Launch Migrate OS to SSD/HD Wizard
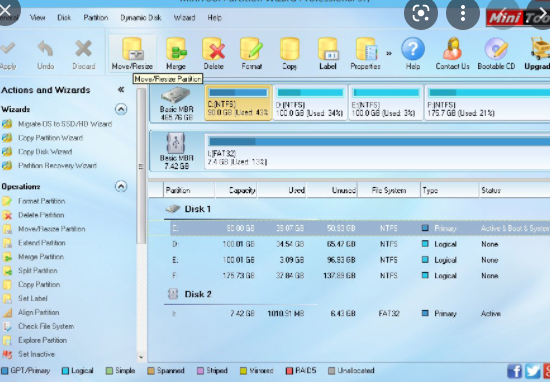This screenshot has width=550, height=382. pos(57,124)
